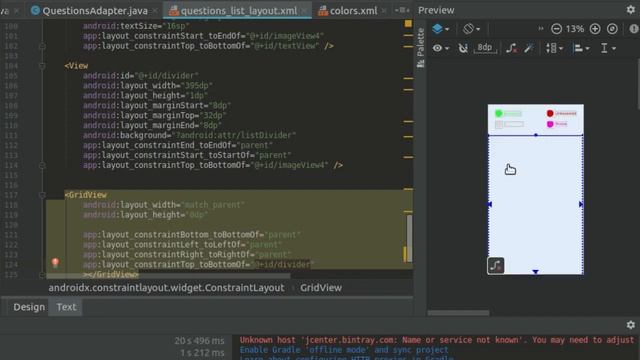640x360 pixels.
Task: Click the <GridView opening tag text
Action: pyautogui.click(x=85, y=195)
